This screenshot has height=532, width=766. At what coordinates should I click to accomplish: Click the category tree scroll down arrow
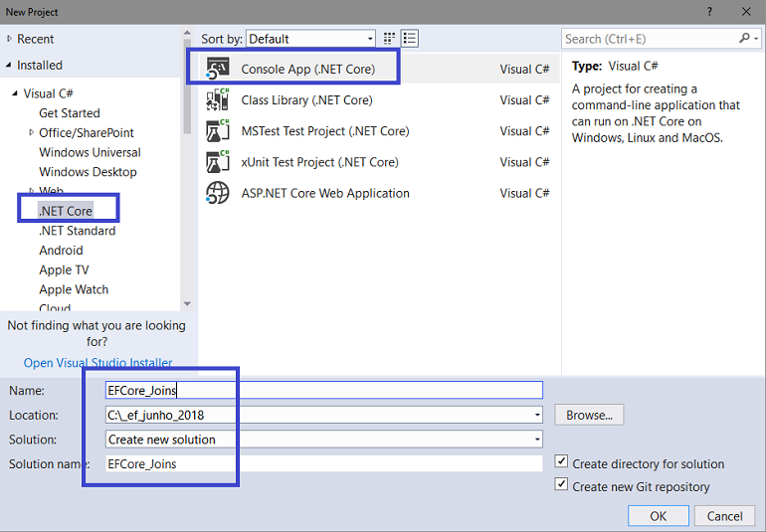point(187,304)
